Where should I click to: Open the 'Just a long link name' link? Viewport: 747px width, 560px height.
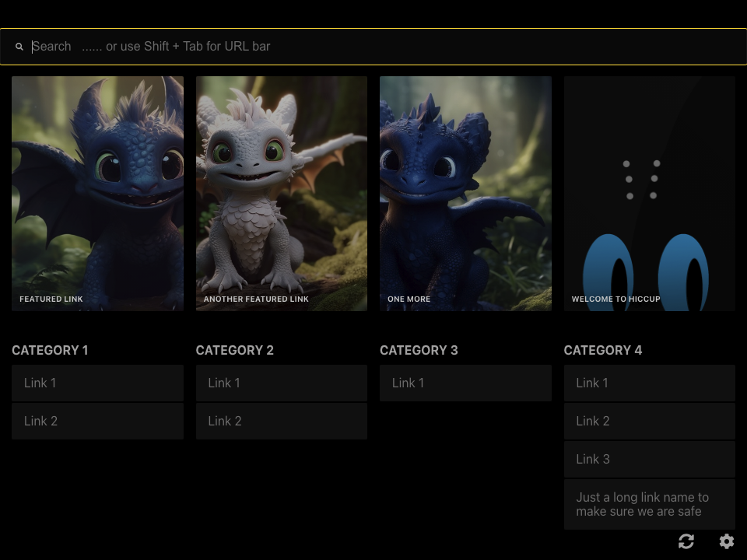[649, 504]
